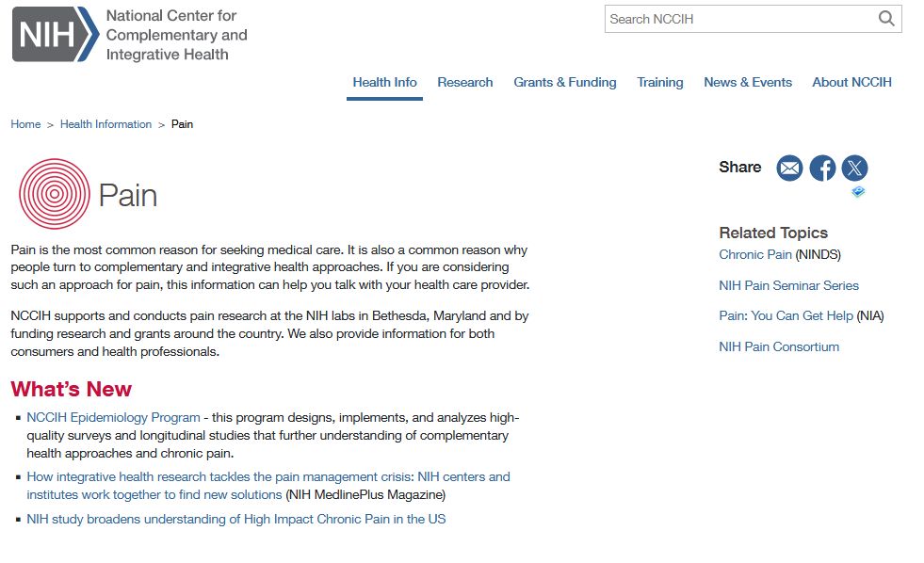This screenshot has height=563, width=924.
Task: Click the red concentric-circle Pain icon
Action: (x=54, y=194)
